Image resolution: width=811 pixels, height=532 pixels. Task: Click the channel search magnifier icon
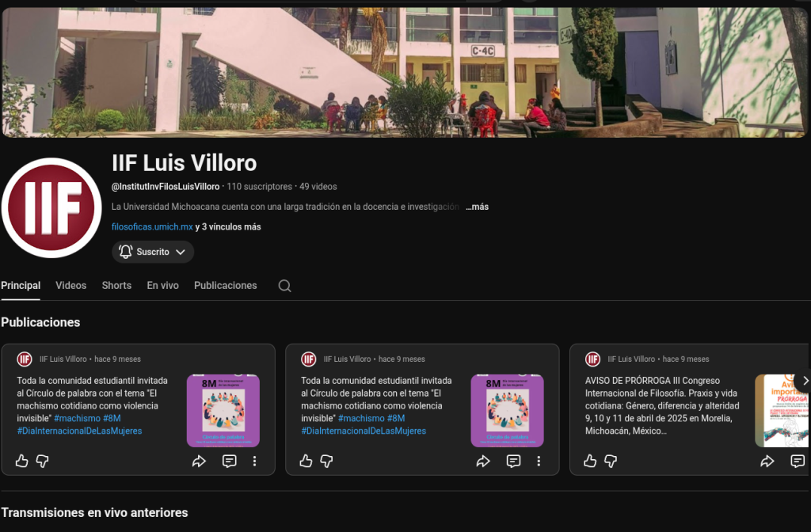pos(285,286)
